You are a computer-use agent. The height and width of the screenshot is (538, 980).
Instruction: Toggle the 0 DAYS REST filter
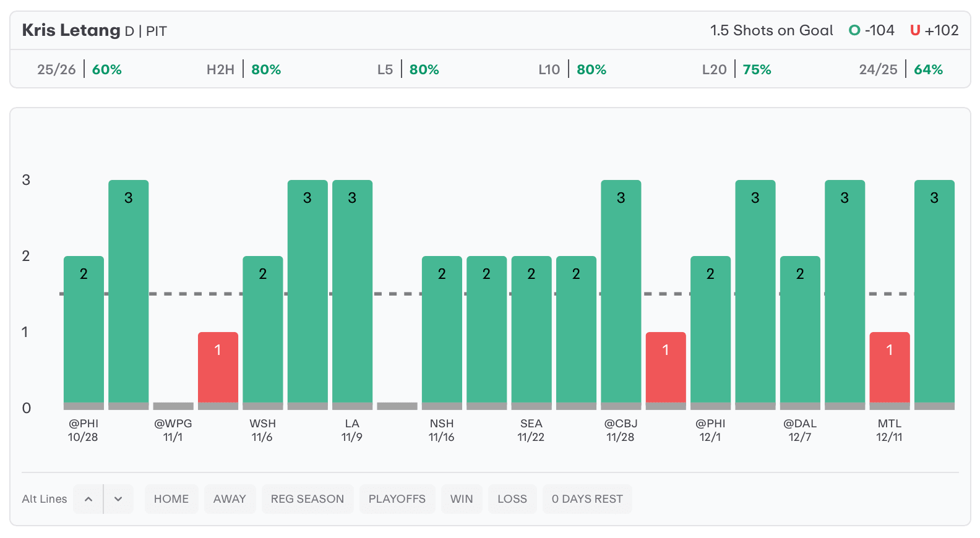[587, 499]
